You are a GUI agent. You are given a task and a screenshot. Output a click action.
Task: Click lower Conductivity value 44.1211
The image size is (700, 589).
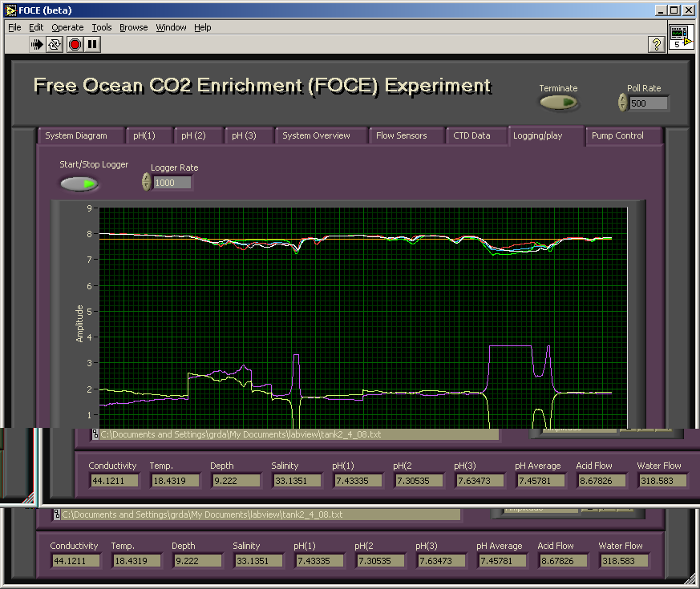pos(76,561)
